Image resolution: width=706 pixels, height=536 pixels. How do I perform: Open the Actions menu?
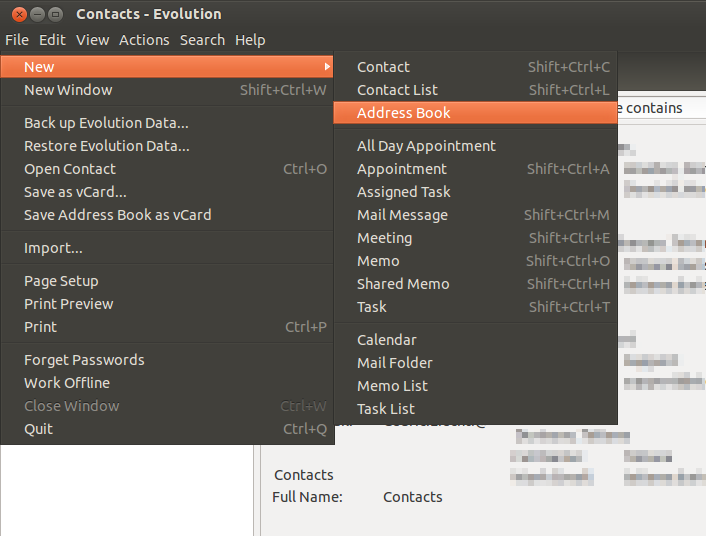click(144, 40)
